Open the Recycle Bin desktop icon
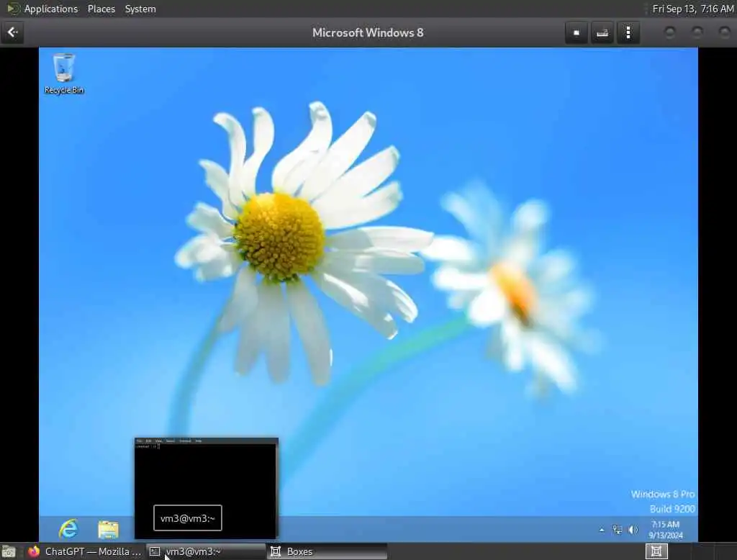The height and width of the screenshot is (560, 737). (x=64, y=74)
